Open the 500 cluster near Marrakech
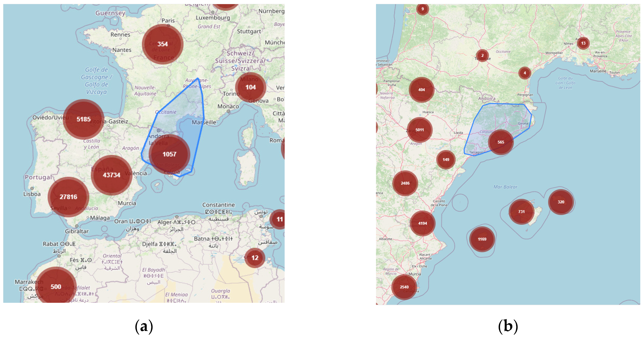Viewport: 644px width, 339px height. tap(56, 287)
